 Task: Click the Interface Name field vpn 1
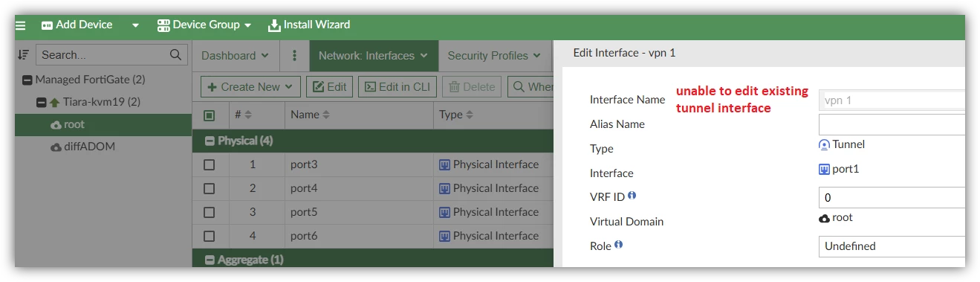pos(892,100)
